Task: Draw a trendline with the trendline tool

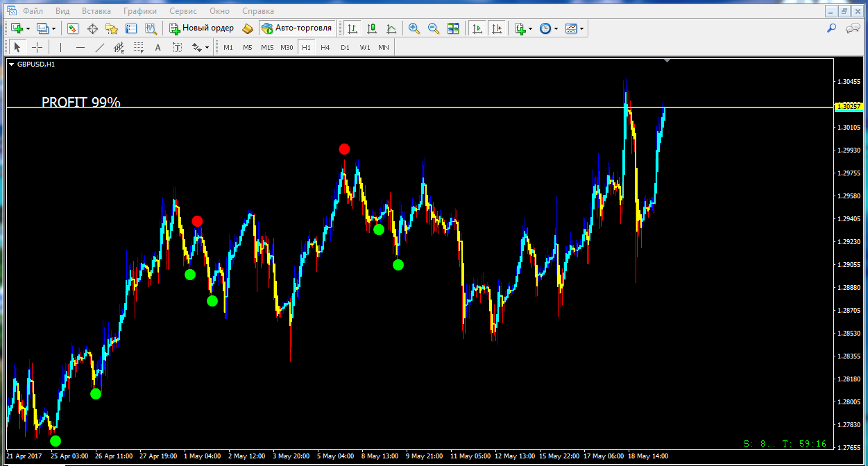Action: coord(100,47)
